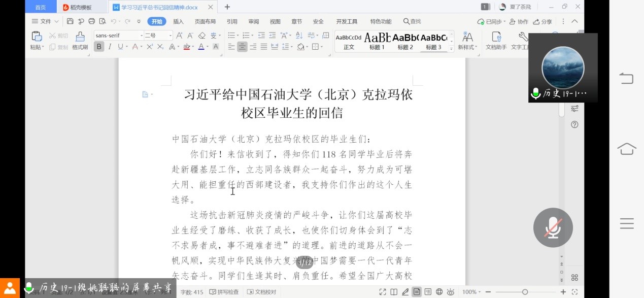Image resolution: width=644 pixels, height=298 pixels.
Task: Click the zoom slider handle
Action: (x=525, y=292)
